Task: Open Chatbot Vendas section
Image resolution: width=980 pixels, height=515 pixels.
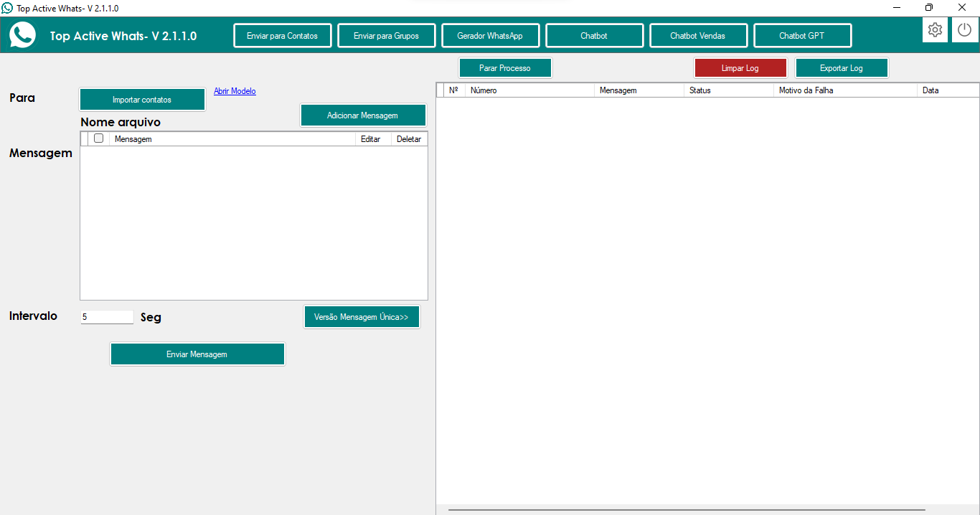Action: pos(698,36)
